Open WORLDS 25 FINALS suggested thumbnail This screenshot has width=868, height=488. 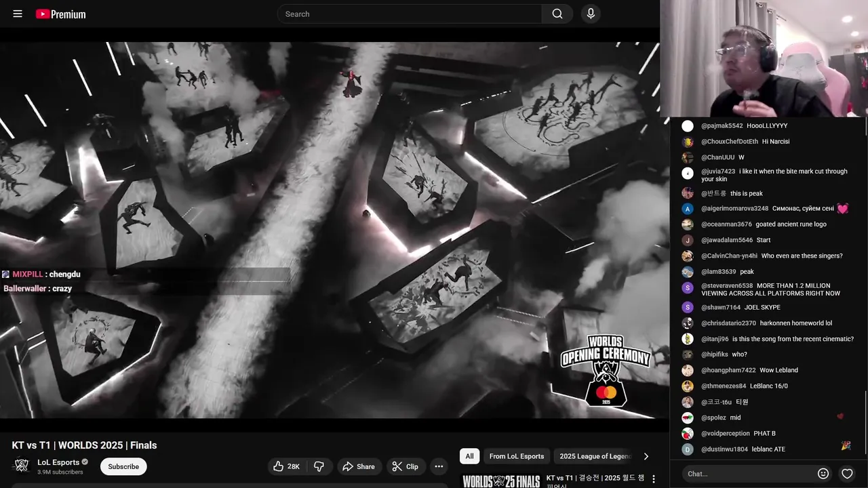(501, 481)
